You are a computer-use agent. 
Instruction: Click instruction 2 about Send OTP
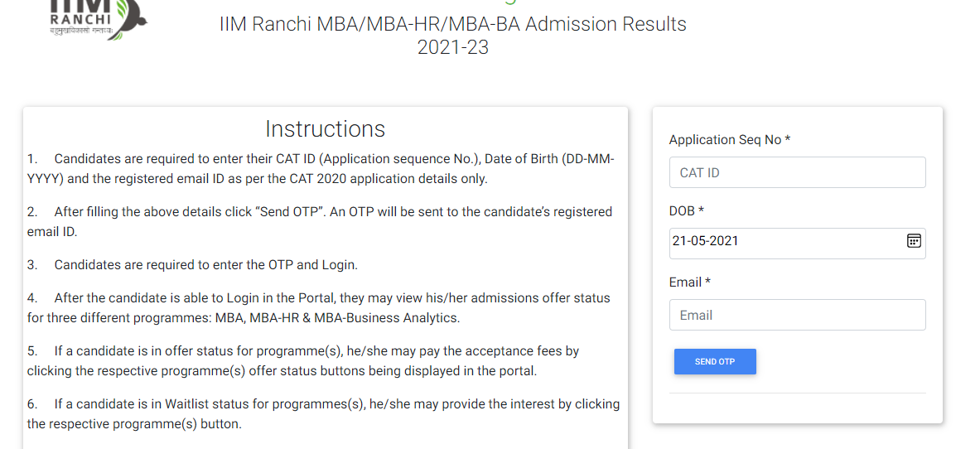click(320, 221)
